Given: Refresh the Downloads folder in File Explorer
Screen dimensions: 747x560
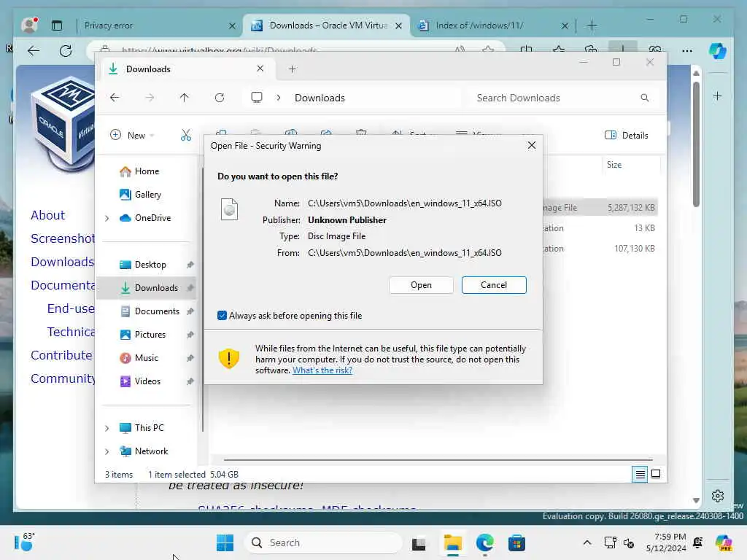Looking at the screenshot, I should [219, 98].
